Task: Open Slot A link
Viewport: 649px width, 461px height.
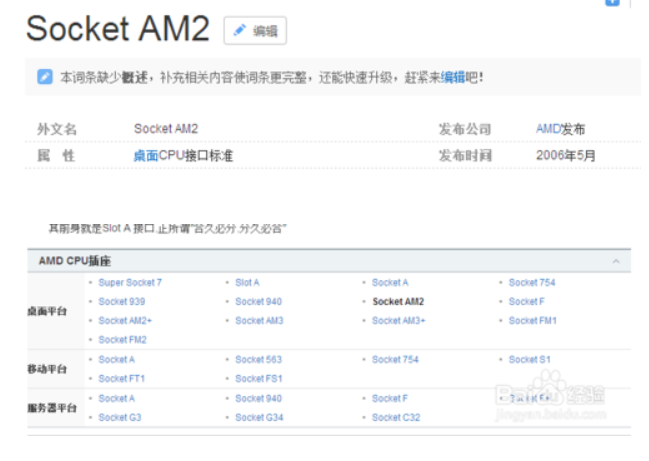Action: tap(247, 283)
